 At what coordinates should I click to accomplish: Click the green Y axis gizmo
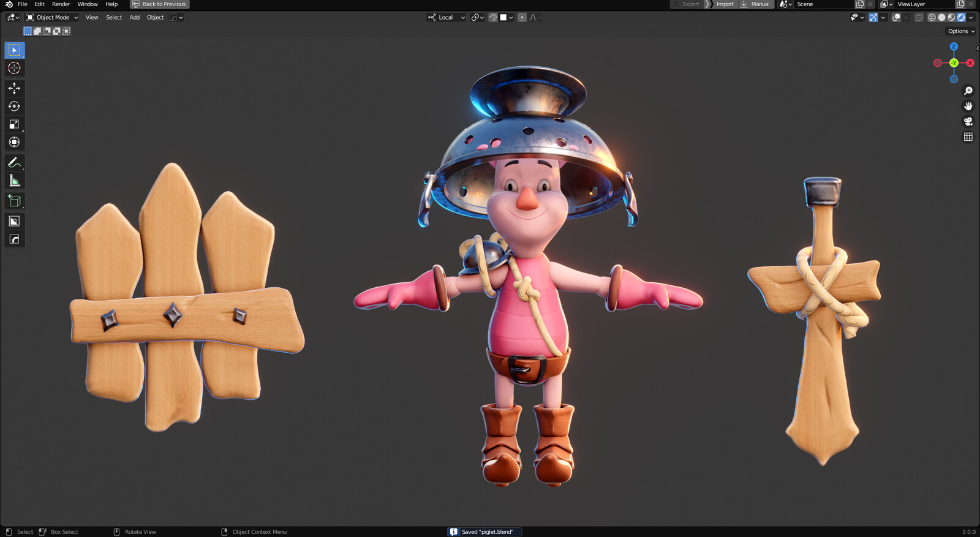[x=954, y=63]
